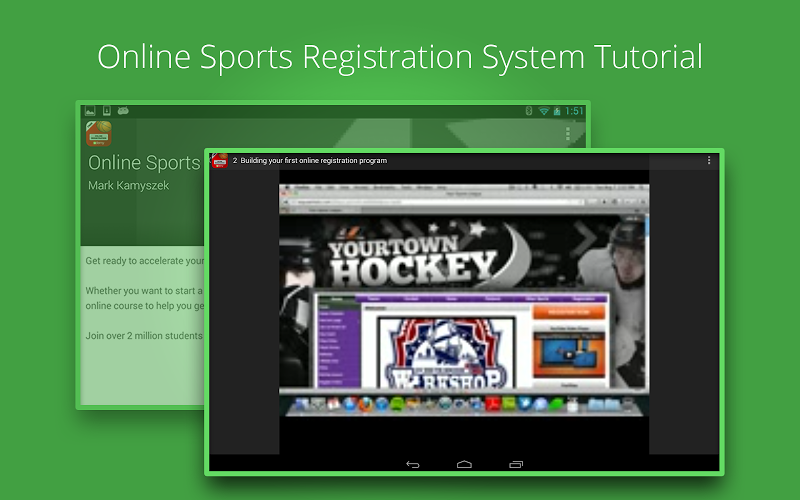
Task: Tap the lesson title 'Building your first online registration program'
Action: (x=314, y=160)
